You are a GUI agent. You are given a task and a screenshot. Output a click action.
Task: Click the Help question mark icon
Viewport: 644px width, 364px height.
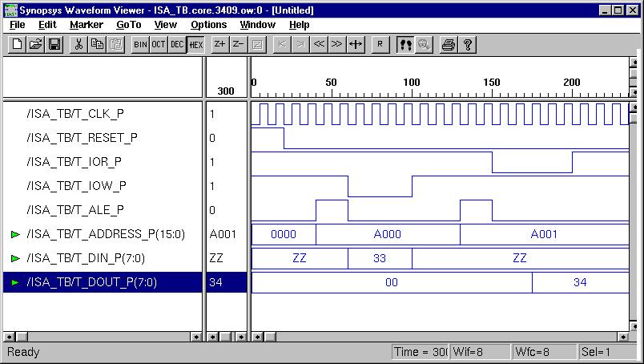coord(467,44)
